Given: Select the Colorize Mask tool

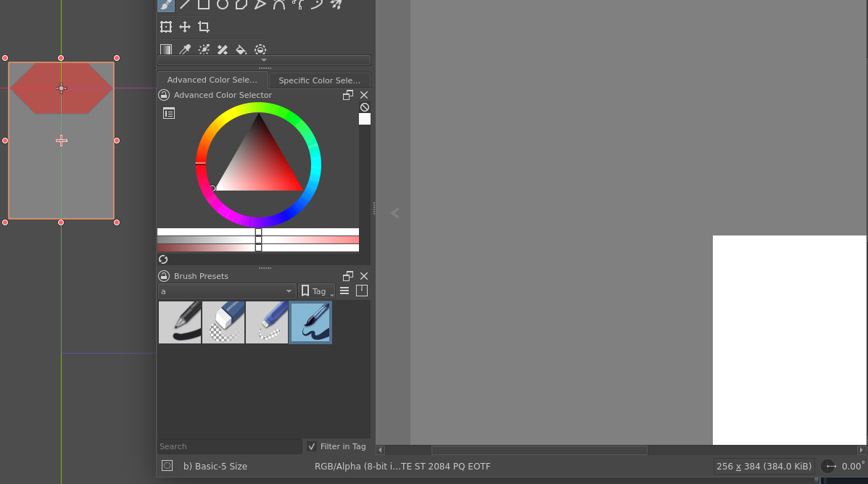Looking at the screenshot, I should pyautogui.click(x=204, y=49).
